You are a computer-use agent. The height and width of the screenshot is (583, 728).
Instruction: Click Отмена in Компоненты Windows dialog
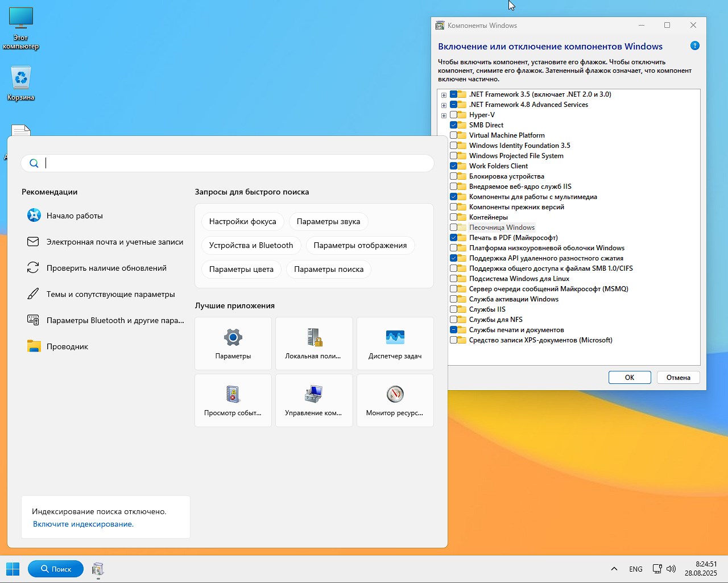(679, 378)
